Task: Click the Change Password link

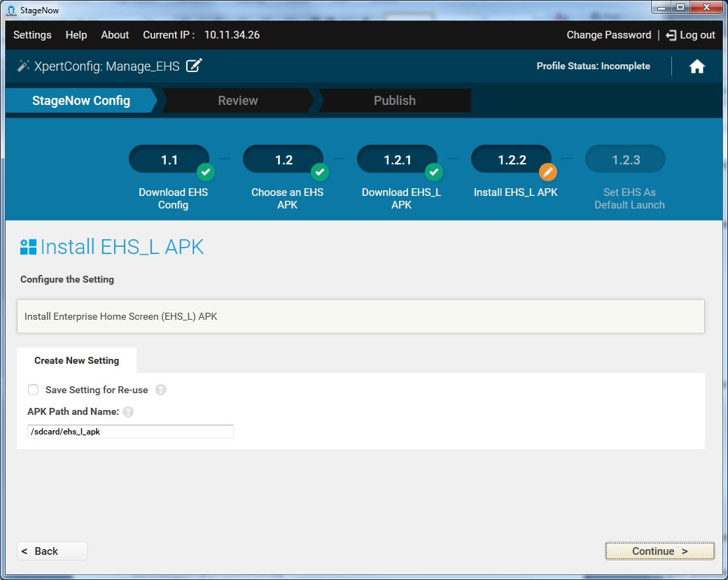Action: 608,35
